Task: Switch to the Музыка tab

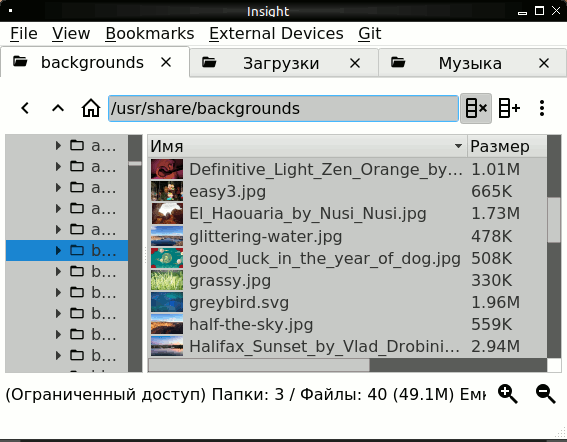Action: 472,63
